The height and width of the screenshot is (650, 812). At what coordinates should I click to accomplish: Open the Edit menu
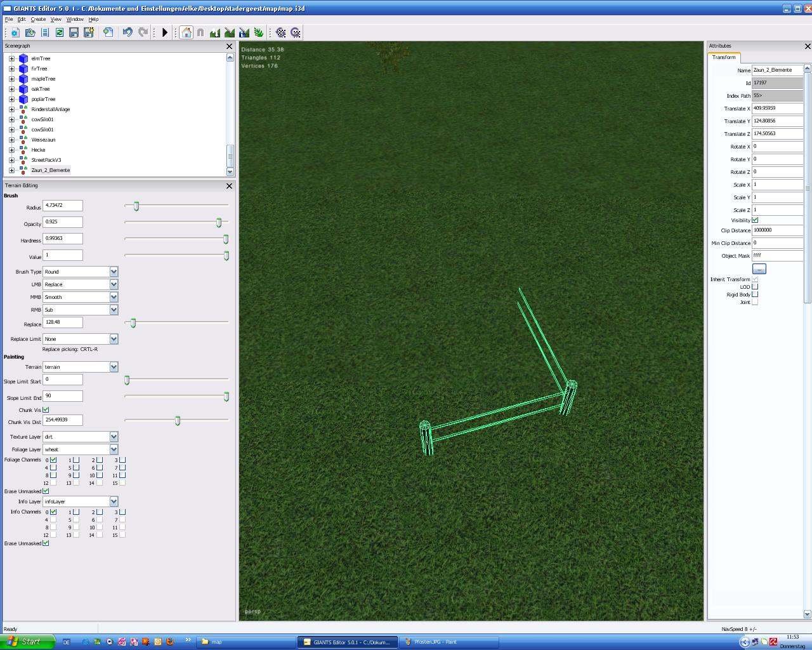(x=22, y=19)
